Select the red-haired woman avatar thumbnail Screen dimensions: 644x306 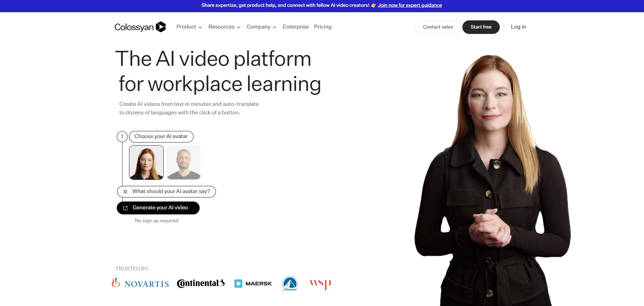point(146,162)
